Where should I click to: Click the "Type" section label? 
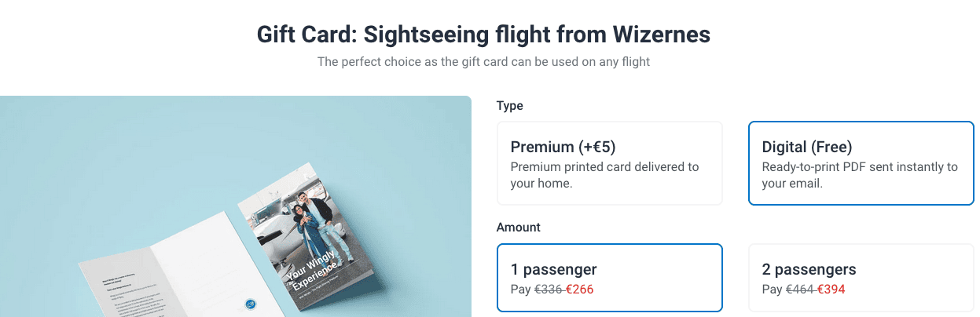click(x=509, y=106)
